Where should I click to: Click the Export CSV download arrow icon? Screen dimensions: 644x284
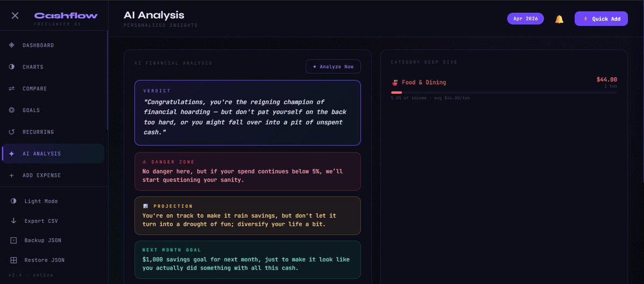click(x=13, y=221)
